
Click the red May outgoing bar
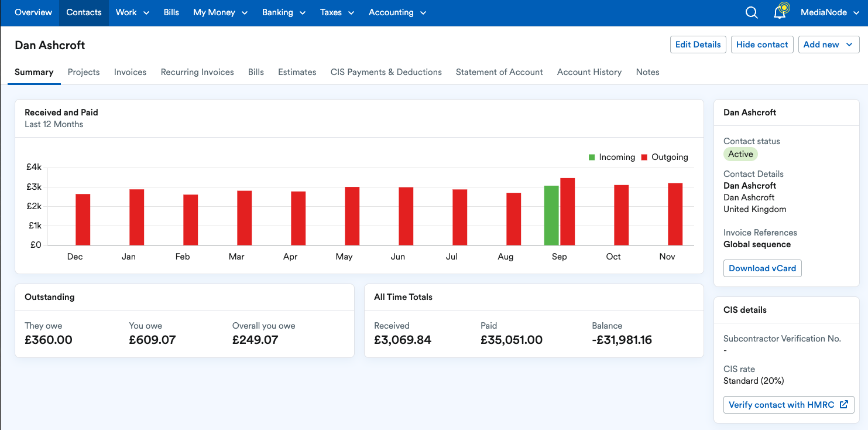(x=352, y=216)
